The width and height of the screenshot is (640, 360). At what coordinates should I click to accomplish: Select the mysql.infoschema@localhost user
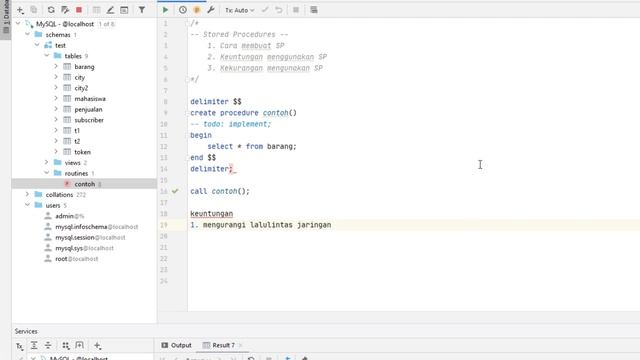click(x=96, y=227)
